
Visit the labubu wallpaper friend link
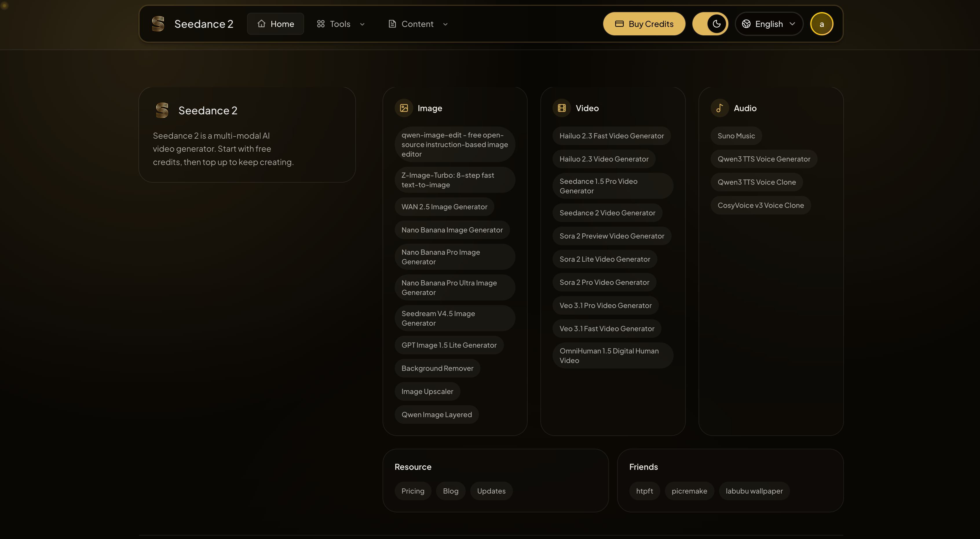click(x=754, y=491)
